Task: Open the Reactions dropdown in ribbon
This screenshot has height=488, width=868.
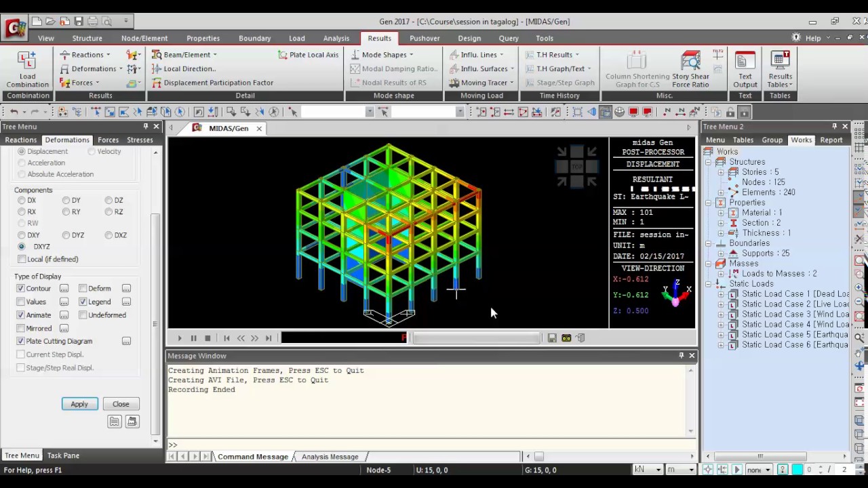Action: tap(85, 54)
